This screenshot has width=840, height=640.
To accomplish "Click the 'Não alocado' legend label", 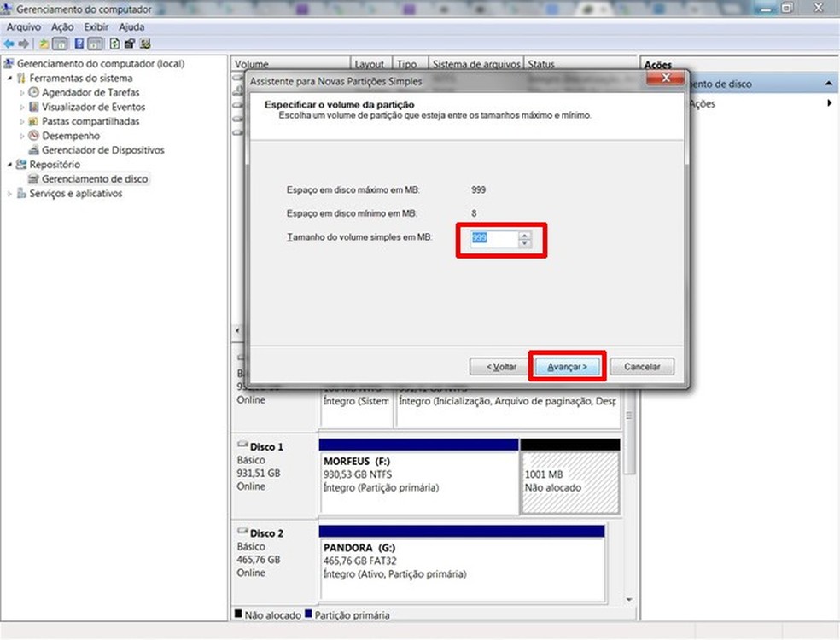I will point(272,615).
